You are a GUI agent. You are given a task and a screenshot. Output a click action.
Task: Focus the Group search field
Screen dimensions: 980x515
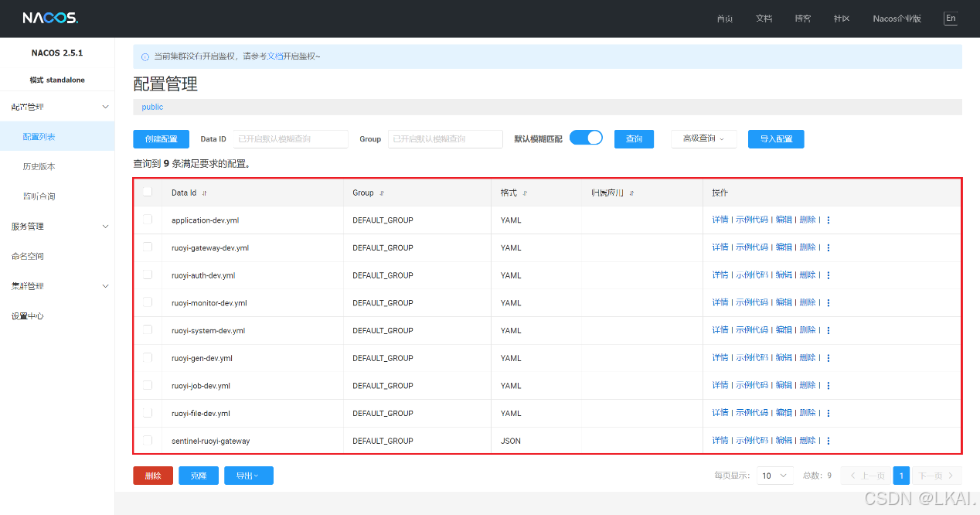click(445, 139)
